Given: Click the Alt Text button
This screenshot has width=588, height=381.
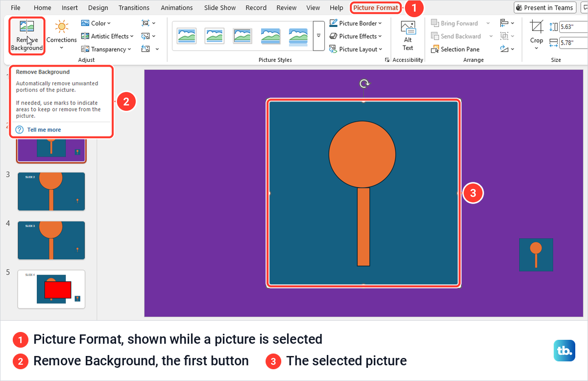Looking at the screenshot, I should pyautogui.click(x=408, y=36).
